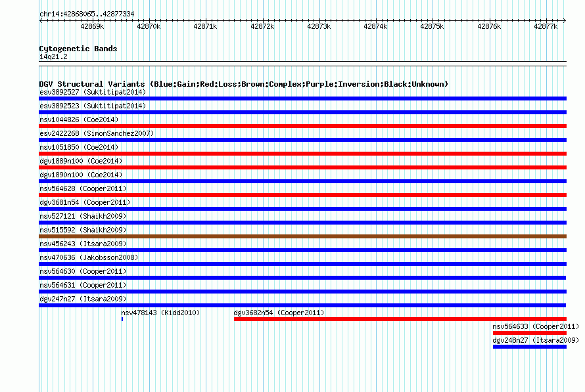Click the 42869k ruler tick label
The image size is (585, 392).
pyautogui.click(x=92, y=26)
